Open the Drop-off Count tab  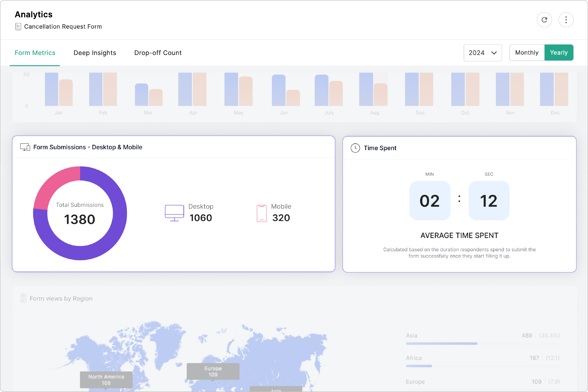coord(158,53)
